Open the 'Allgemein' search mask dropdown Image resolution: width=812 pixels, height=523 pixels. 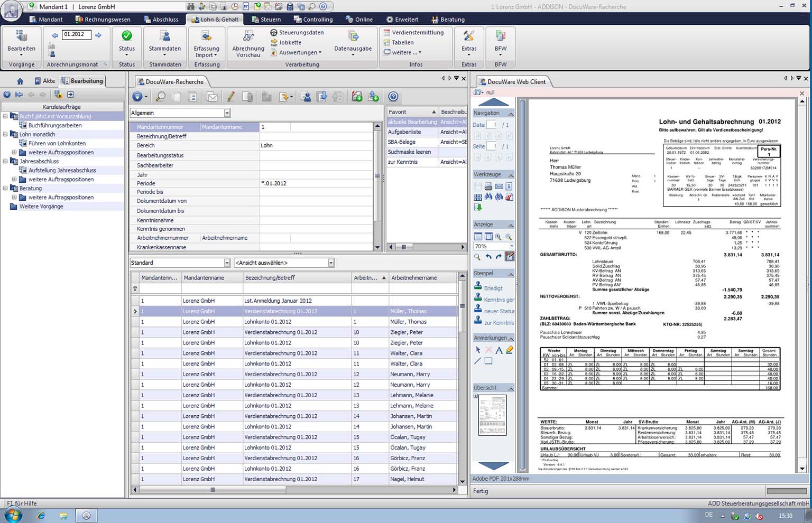[227, 113]
